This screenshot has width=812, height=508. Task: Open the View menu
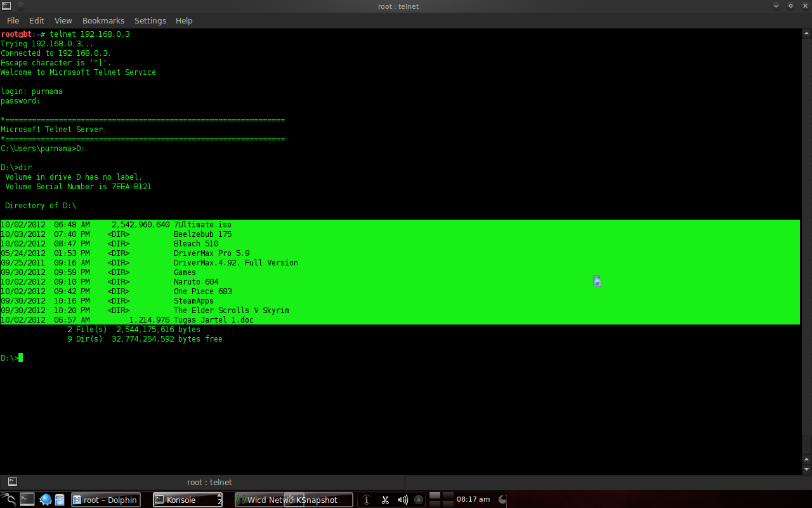[63, 21]
